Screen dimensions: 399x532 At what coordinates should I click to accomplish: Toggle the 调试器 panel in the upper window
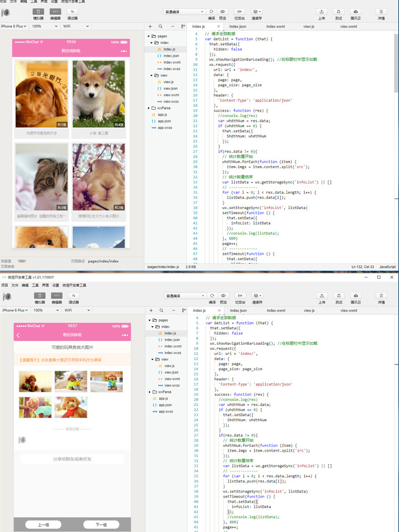tap(72, 11)
